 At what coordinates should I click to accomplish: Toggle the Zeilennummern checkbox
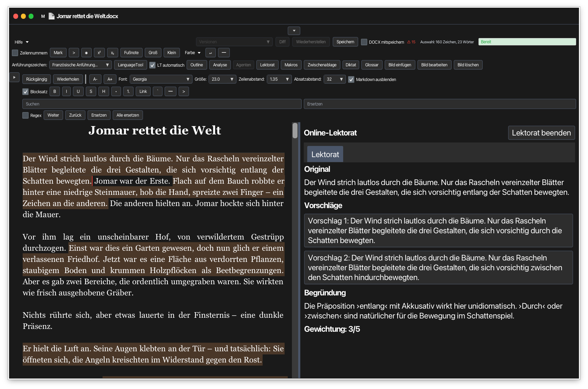click(x=15, y=53)
